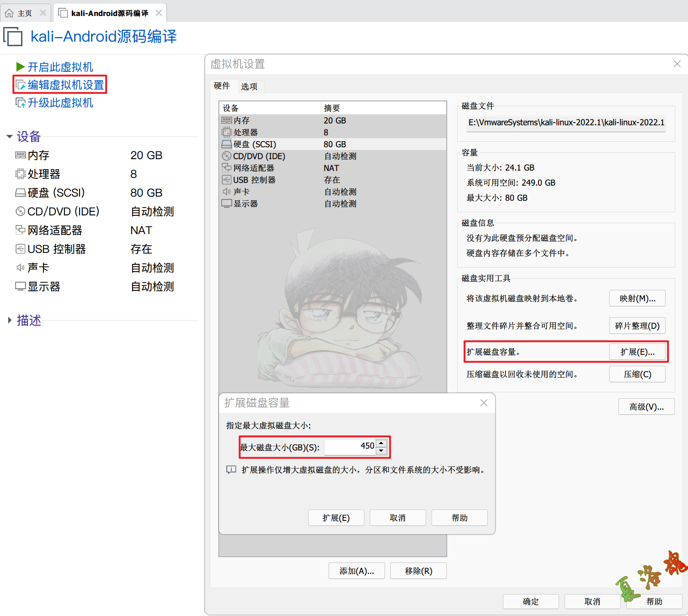Select the CD/DVD (IDE) disc icon in dialog
Image resolution: width=688 pixels, height=616 pixels.
[x=226, y=156]
